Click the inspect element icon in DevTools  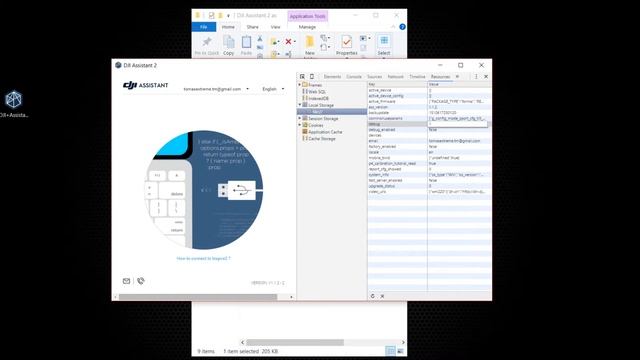(x=302, y=76)
